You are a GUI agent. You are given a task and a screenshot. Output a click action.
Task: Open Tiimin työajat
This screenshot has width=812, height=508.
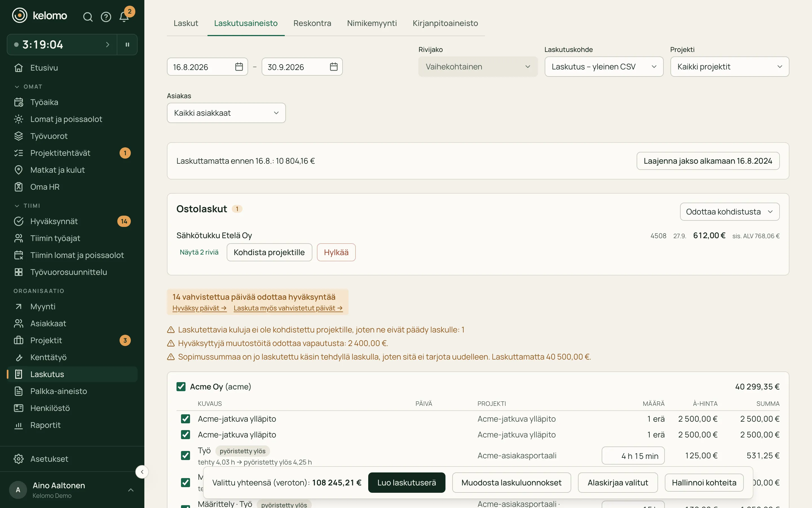pos(72,238)
